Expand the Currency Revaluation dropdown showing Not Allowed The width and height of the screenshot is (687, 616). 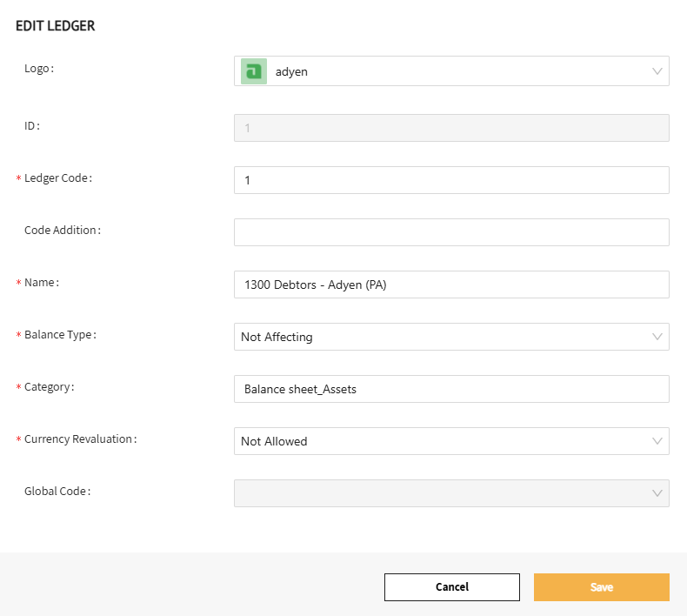coord(444,441)
